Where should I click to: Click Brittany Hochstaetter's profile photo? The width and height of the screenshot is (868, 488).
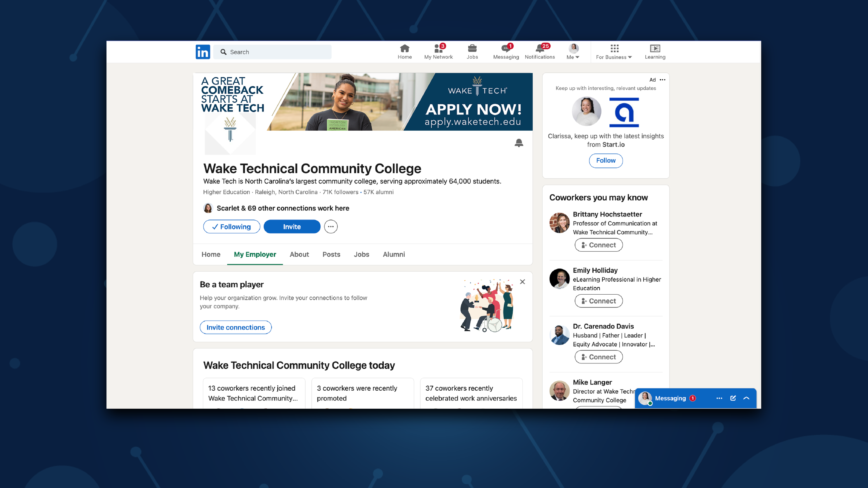point(559,223)
